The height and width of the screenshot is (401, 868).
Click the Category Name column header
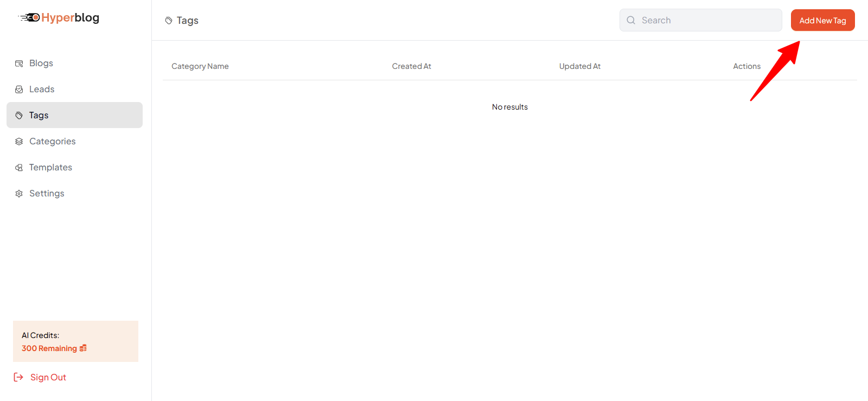[x=200, y=66]
